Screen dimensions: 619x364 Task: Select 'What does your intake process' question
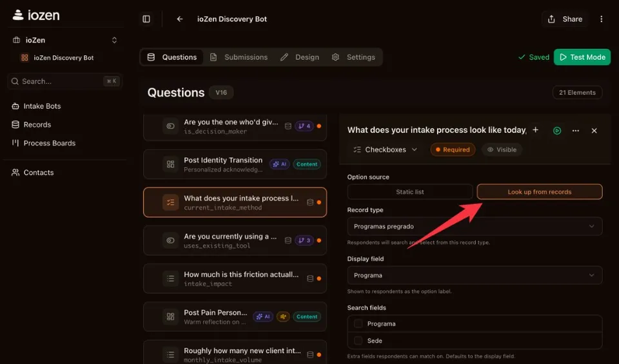point(235,202)
